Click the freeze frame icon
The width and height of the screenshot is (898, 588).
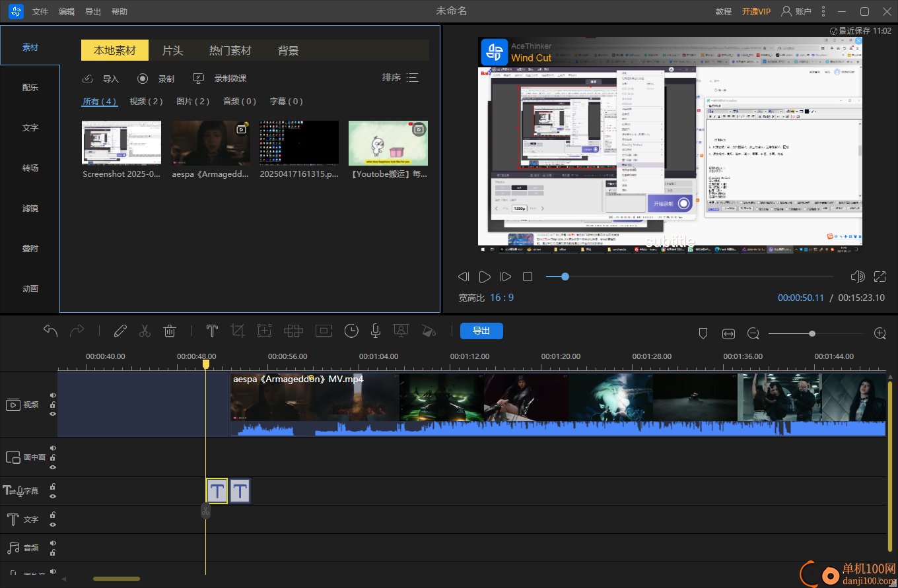coord(324,331)
